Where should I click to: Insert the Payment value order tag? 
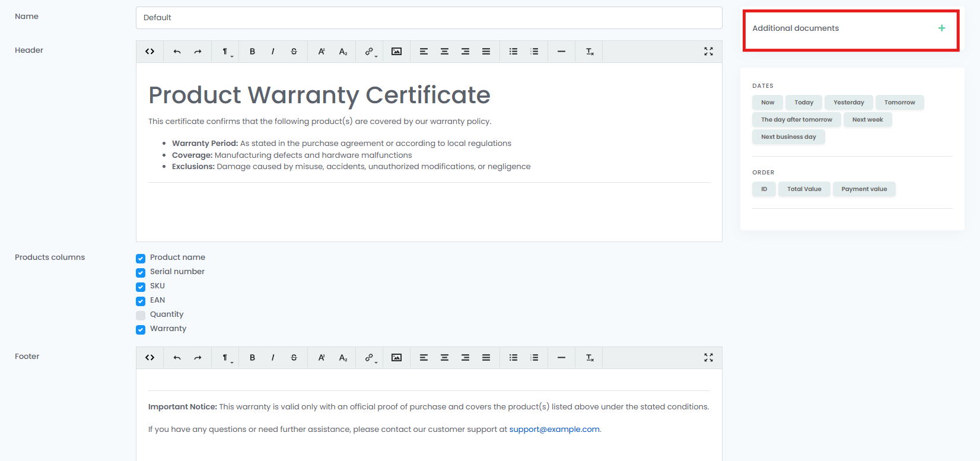(864, 189)
